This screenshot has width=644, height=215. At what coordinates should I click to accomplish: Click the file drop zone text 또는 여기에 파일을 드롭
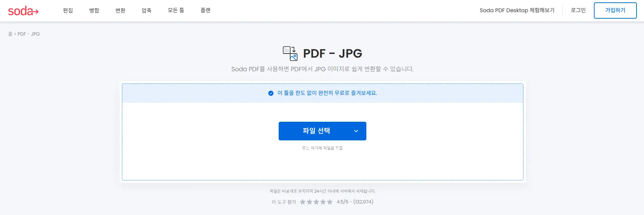click(322, 148)
